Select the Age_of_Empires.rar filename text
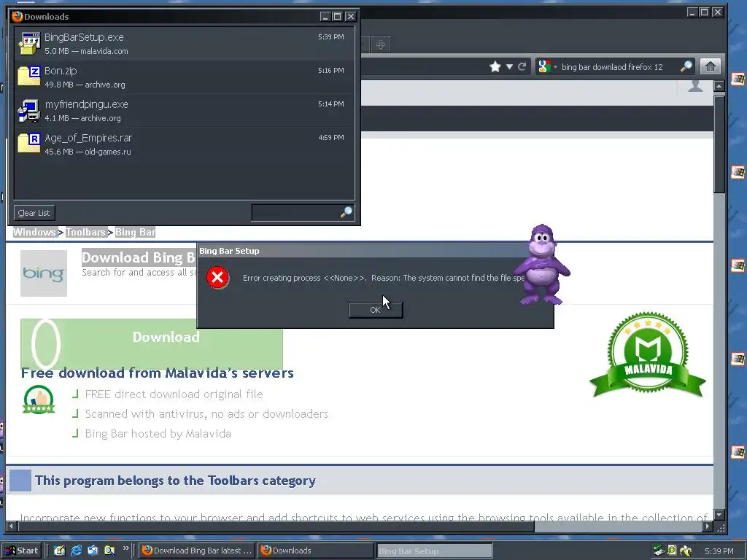Viewport: 747px width, 560px height. (88, 138)
